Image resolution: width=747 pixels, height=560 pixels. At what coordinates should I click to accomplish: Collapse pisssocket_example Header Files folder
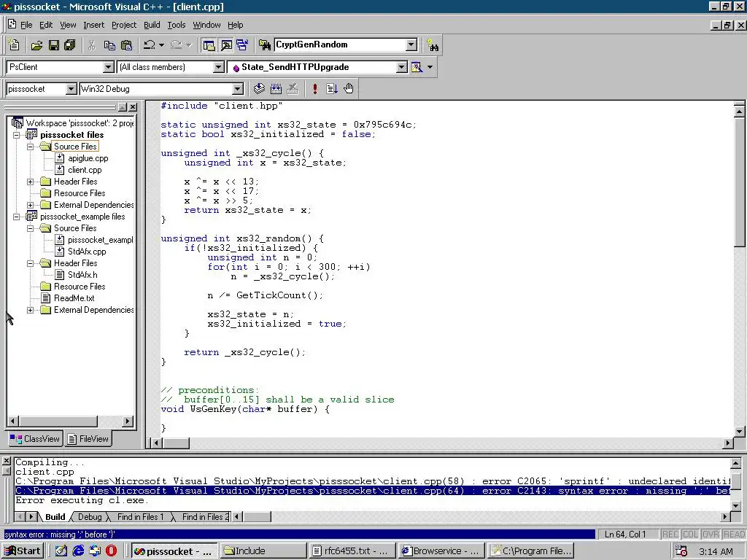[x=31, y=263]
